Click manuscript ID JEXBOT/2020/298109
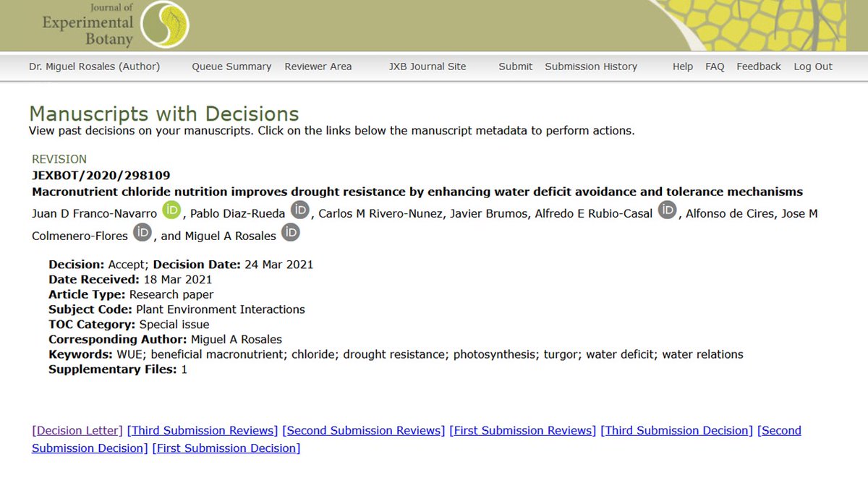The height and width of the screenshot is (488, 868). pyautogui.click(x=101, y=175)
